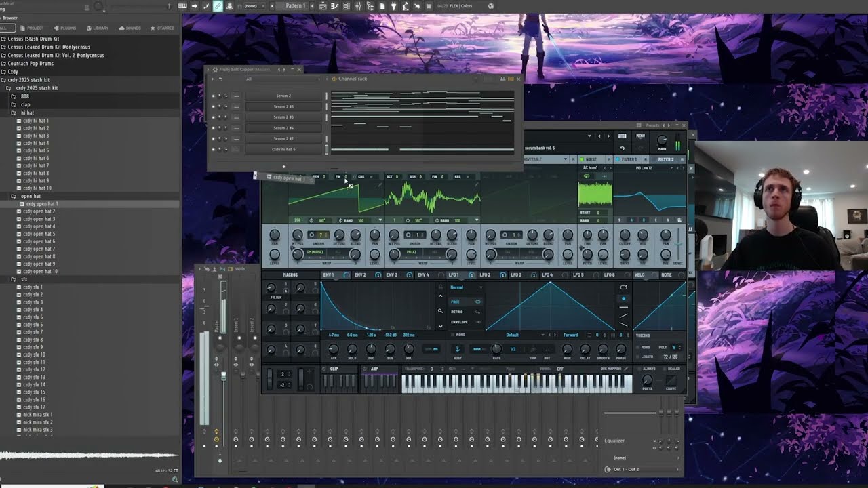
Task: Click the Serum on-screen piano keyboard
Action: pyautogui.click(x=517, y=384)
